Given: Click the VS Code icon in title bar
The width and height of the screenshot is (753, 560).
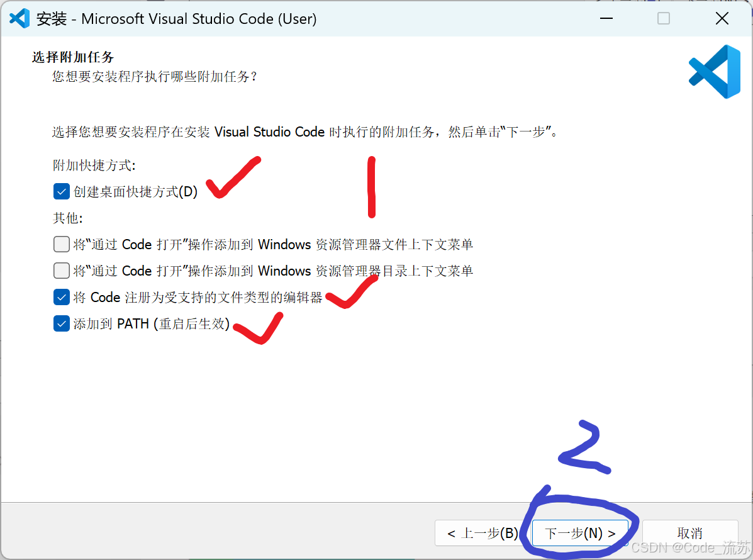Looking at the screenshot, I should tap(20, 19).
